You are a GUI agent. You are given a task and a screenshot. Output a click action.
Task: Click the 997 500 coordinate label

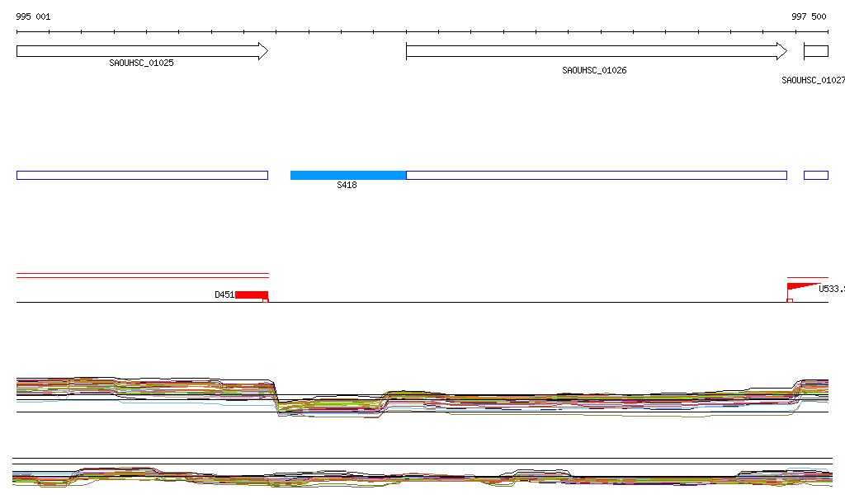pos(809,16)
